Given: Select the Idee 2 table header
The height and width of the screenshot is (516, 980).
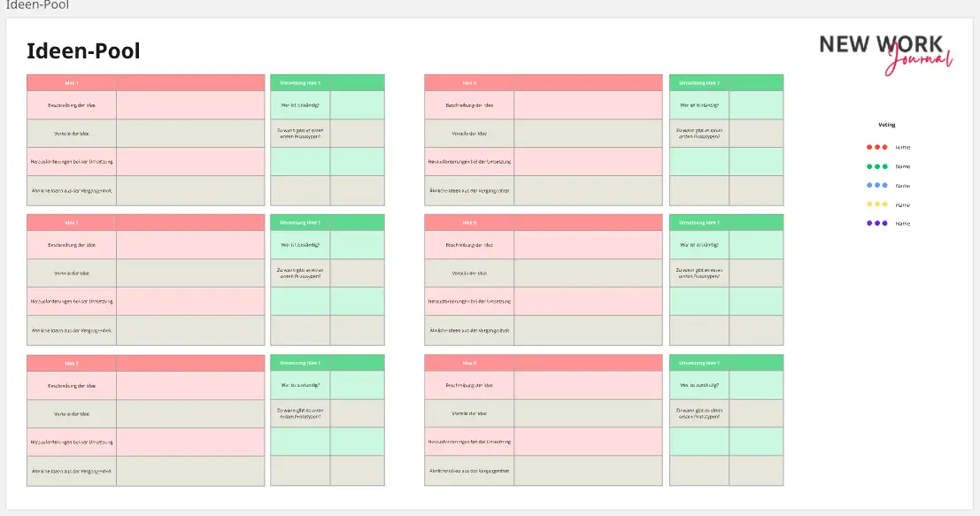Looking at the screenshot, I should [72, 223].
